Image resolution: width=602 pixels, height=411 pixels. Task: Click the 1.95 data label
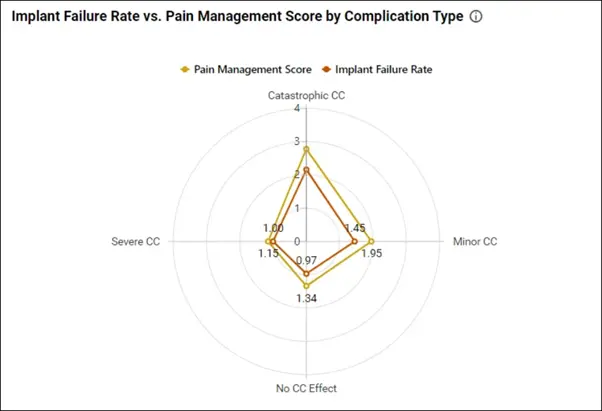pyautogui.click(x=371, y=254)
